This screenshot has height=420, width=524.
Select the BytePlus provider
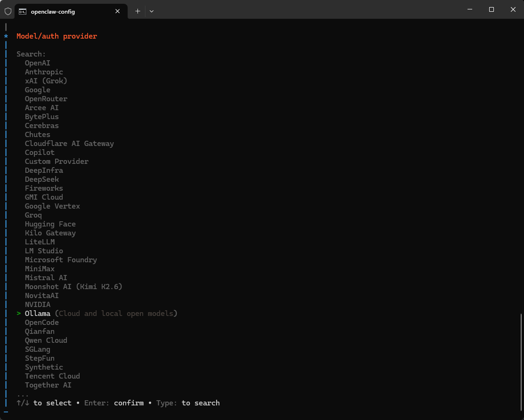pyautogui.click(x=42, y=117)
